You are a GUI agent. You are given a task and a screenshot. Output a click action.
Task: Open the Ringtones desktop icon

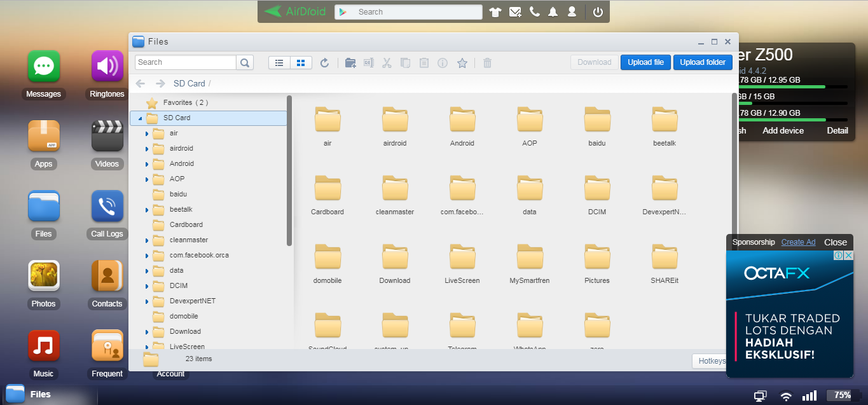(107, 67)
